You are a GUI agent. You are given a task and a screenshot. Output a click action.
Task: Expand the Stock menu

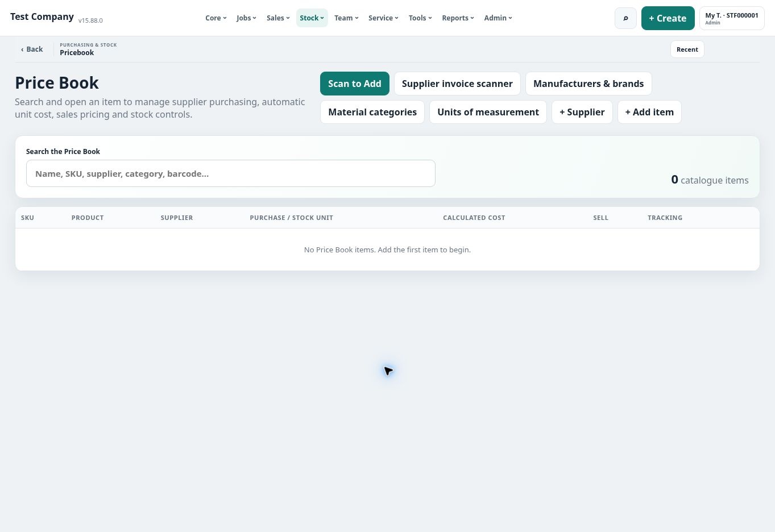[312, 18]
